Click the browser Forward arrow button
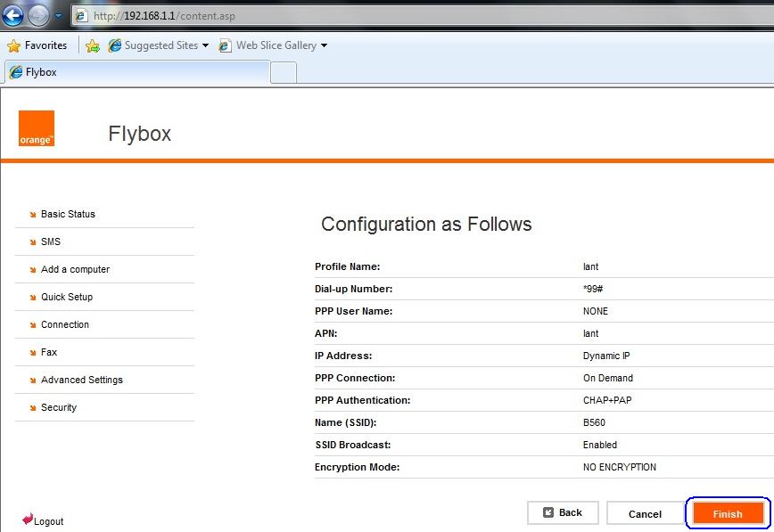Screen dimensions: 774x532 [38, 16]
